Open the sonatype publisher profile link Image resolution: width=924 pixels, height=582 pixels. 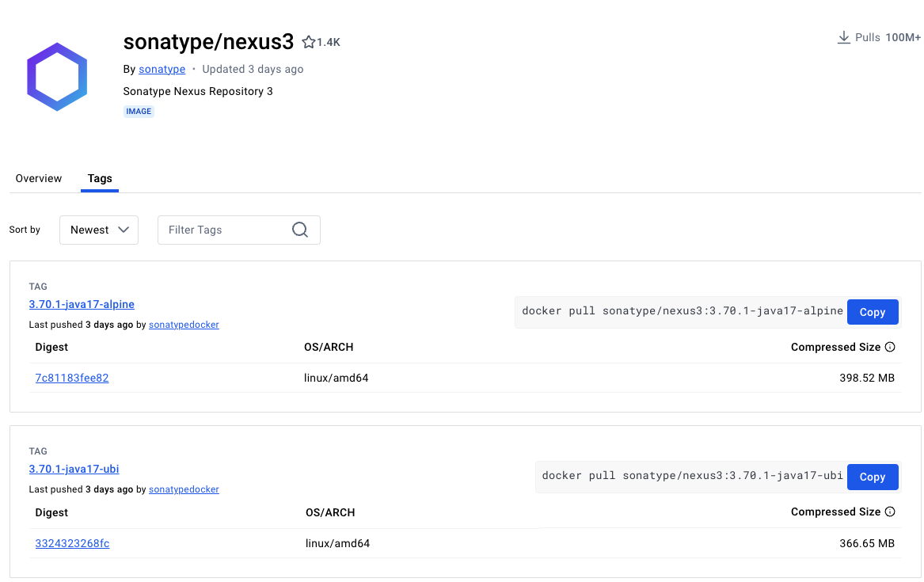[x=162, y=69]
